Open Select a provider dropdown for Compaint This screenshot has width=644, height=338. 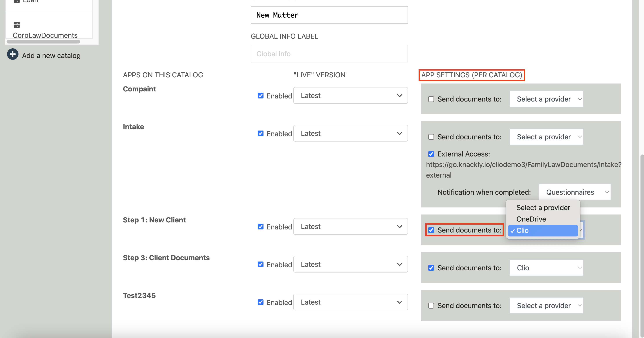547,99
